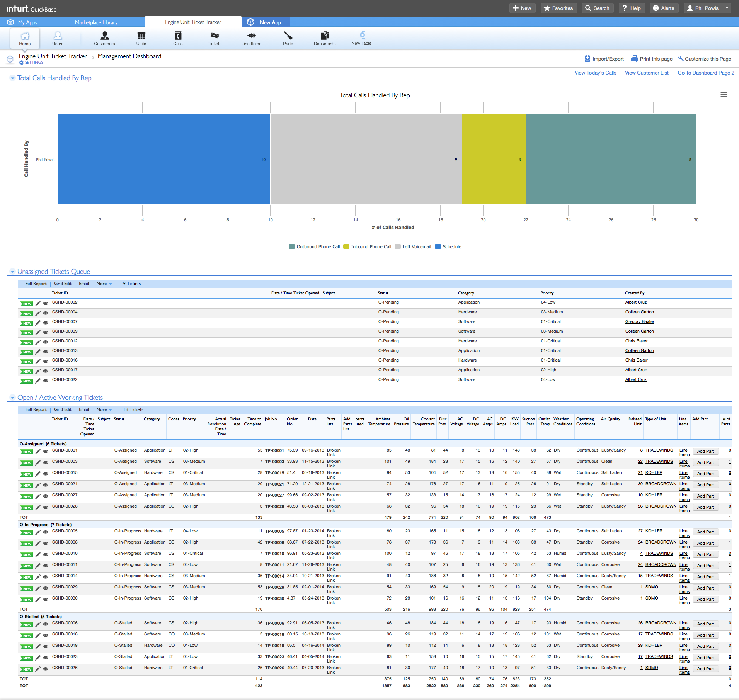View ticket CSHD-00017 eye icon

pyautogui.click(x=46, y=371)
